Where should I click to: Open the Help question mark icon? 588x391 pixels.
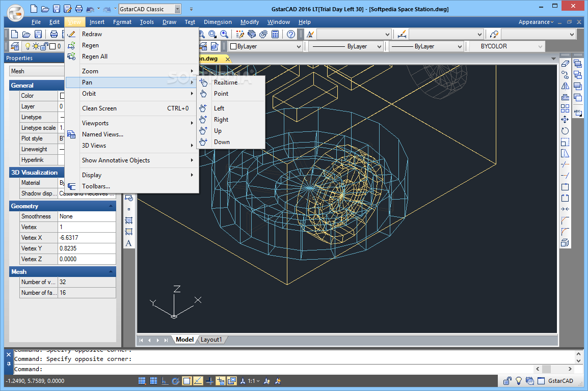pyautogui.click(x=291, y=35)
